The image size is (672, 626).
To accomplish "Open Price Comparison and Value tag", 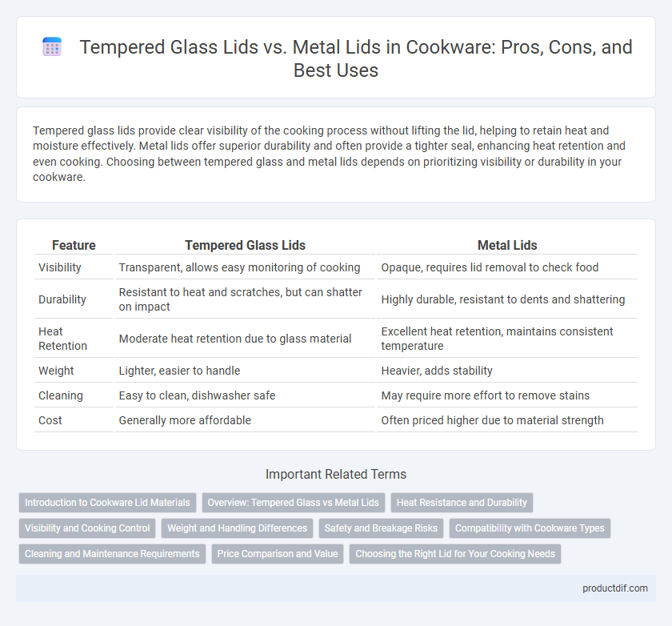I will coord(278,554).
